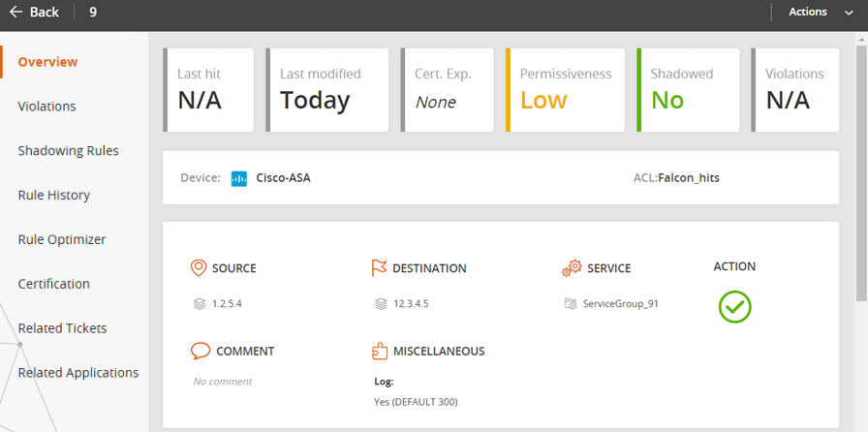Screen dimensions: 868x432
Task: Open Related Tickets
Action: point(62,329)
